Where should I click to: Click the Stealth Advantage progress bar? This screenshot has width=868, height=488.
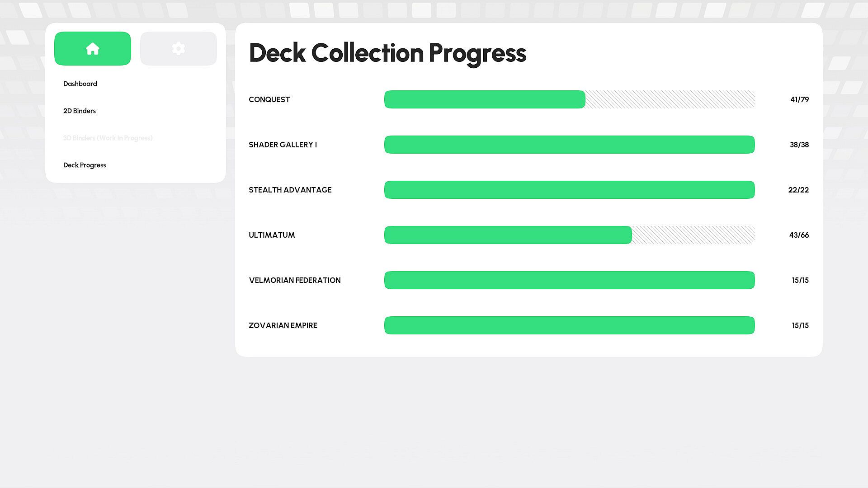click(x=569, y=190)
